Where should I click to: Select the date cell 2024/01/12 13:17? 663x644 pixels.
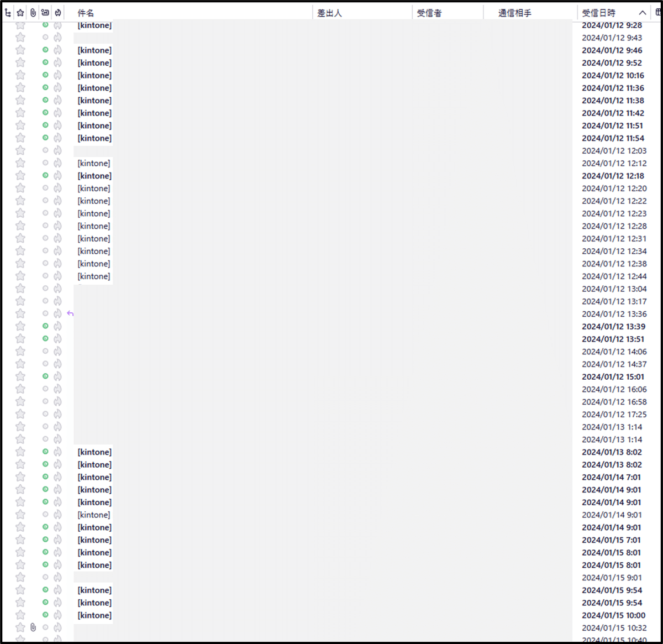(614, 301)
